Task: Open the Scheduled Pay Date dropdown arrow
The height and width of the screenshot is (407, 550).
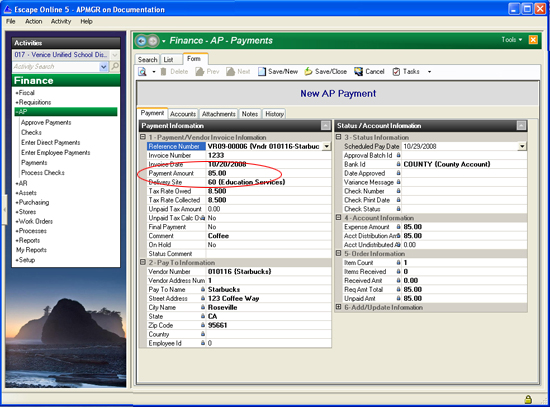Action: tap(522, 146)
